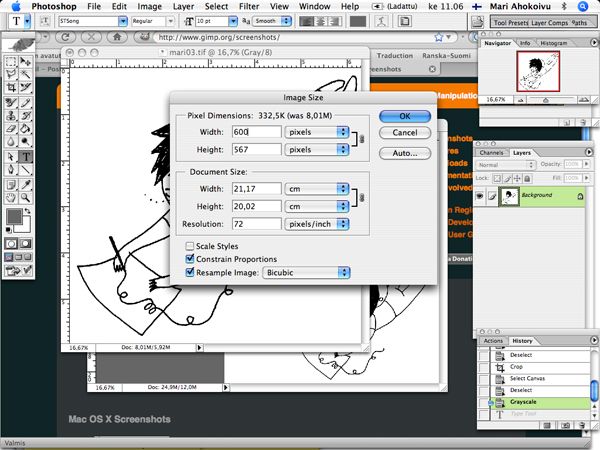Select the Notes tool
600x450 pixels.
point(11,185)
